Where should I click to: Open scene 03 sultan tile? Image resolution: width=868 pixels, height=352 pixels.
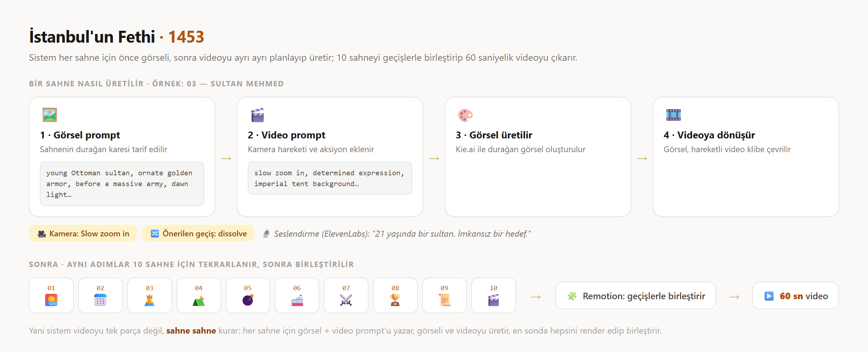pyautogui.click(x=150, y=295)
